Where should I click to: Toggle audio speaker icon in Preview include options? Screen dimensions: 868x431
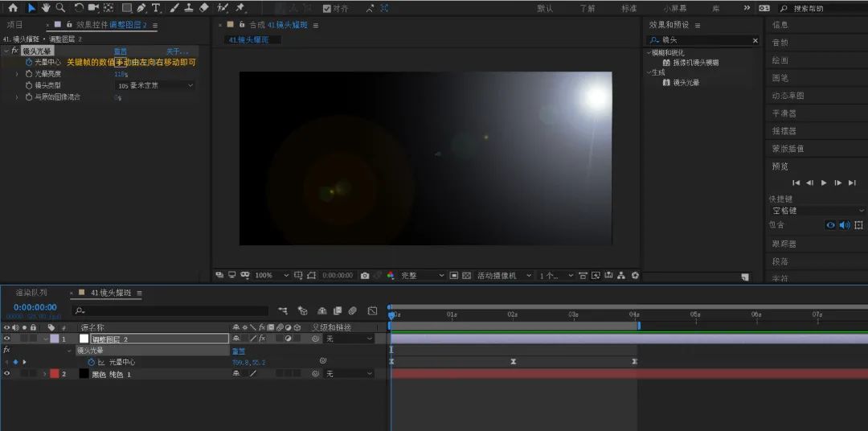[845, 225]
